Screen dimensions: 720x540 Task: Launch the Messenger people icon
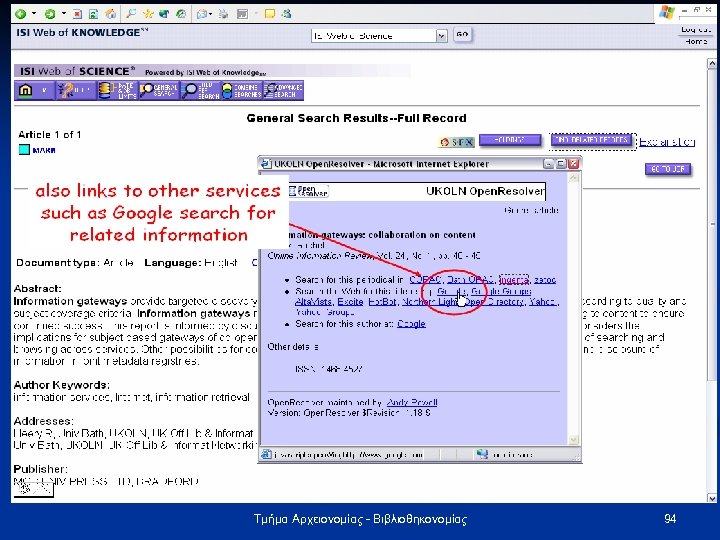[287, 14]
